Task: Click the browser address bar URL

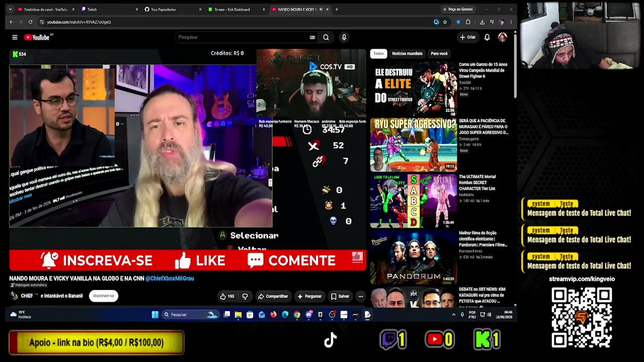Action: pyautogui.click(x=79, y=22)
